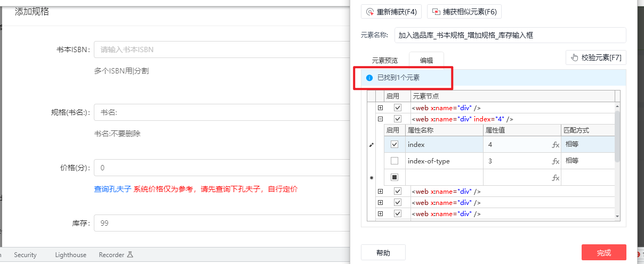644x264 pixels.
Task: Click the similar-elements icon beside 捕获相似元素(F6)
Action: click(x=436, y=12)
